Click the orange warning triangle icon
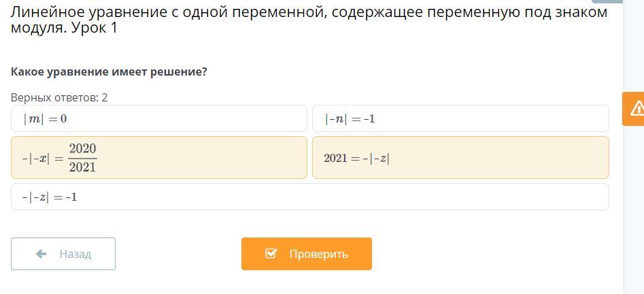The height and width of the screenshot is (294, 644). (x=637, y=108)
